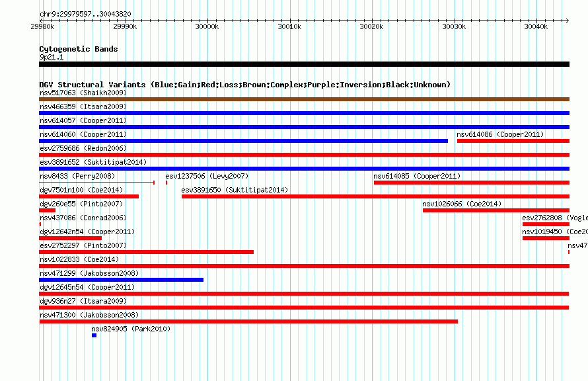Click the nsv614057 (Cooper2011) variant bar
588x381 pixels.
[304, 127]
